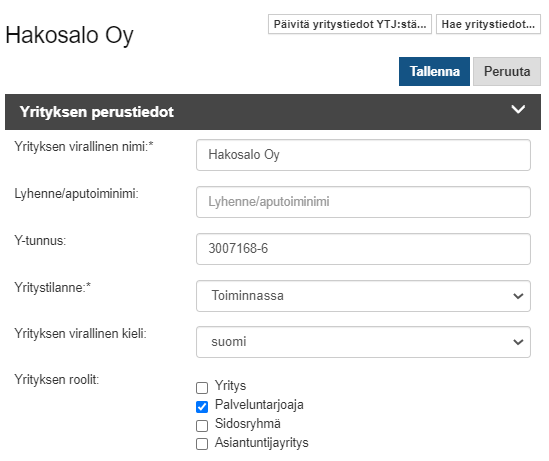This screenshot has width=549, height=461.
Task: Open the Yritystilanne dropdown
Action: 363,296
